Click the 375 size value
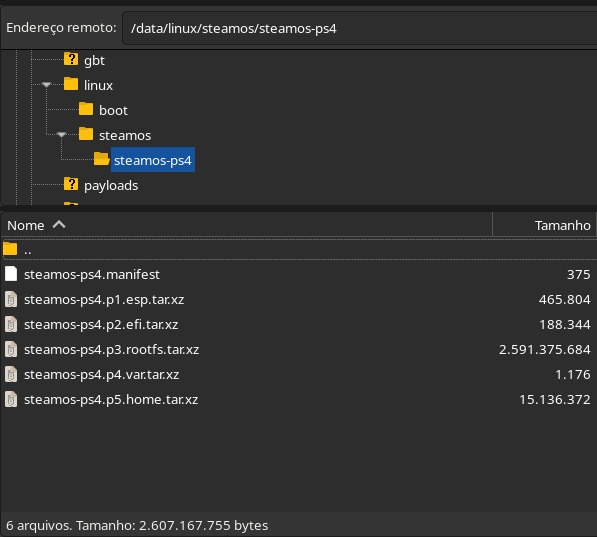 click(578, 275)
